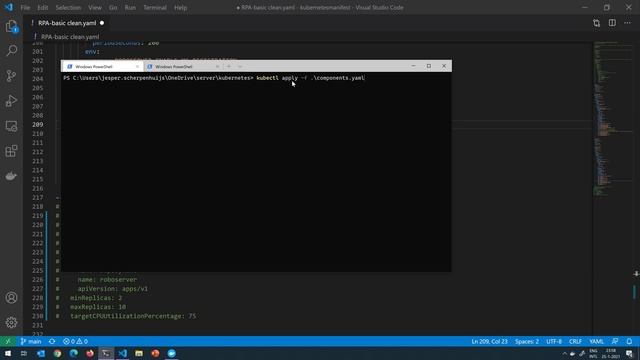Open the Windows Start menu

click(8, 353)
